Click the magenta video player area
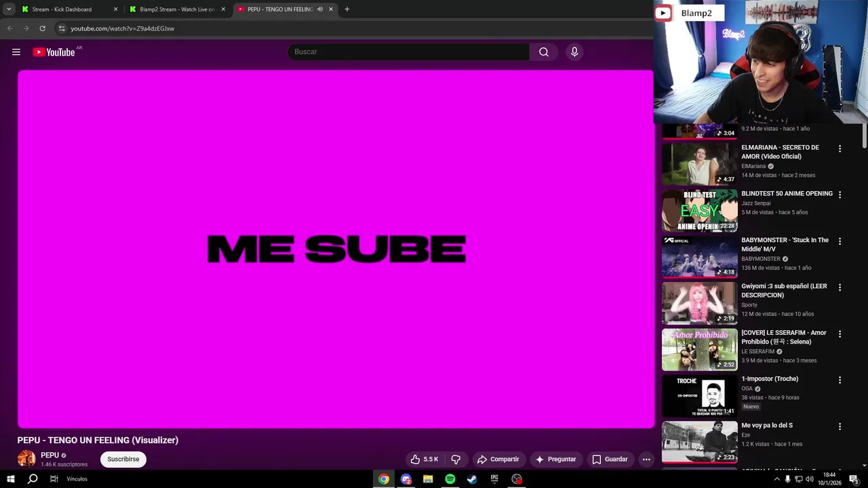 (336, 249)
